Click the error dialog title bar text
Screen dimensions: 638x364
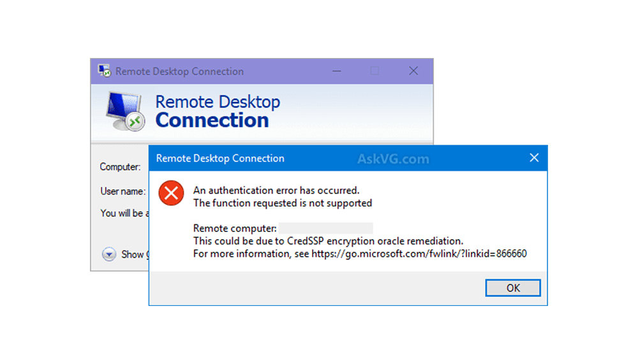pyautogui.click(x=220, y=158)
